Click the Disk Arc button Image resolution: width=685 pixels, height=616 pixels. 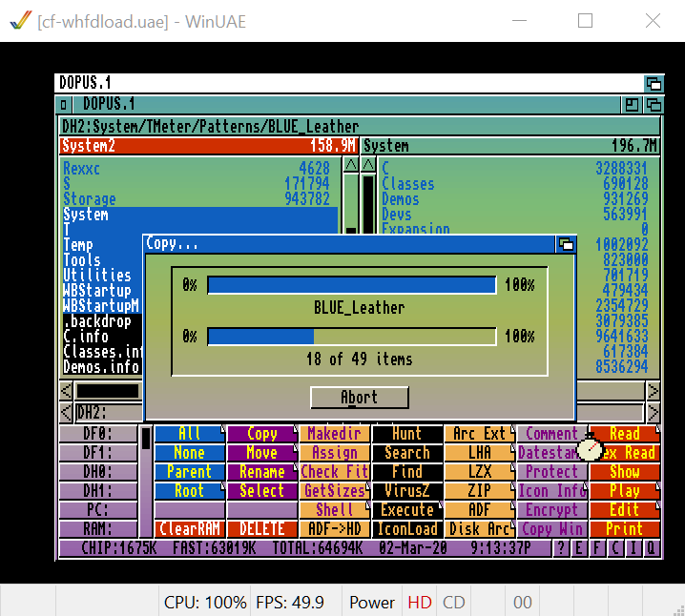point(480,529)
